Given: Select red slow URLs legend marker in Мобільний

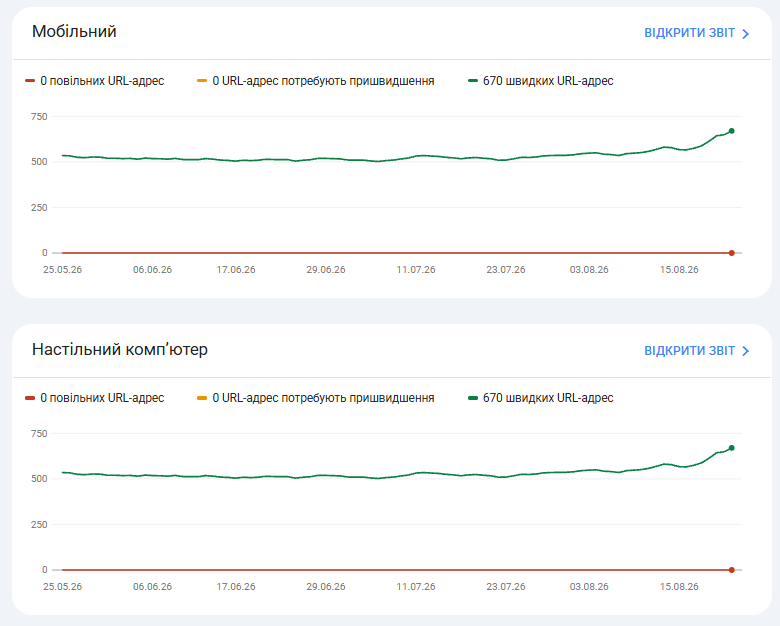Looking at the screenshot, I should click(30, 81).
